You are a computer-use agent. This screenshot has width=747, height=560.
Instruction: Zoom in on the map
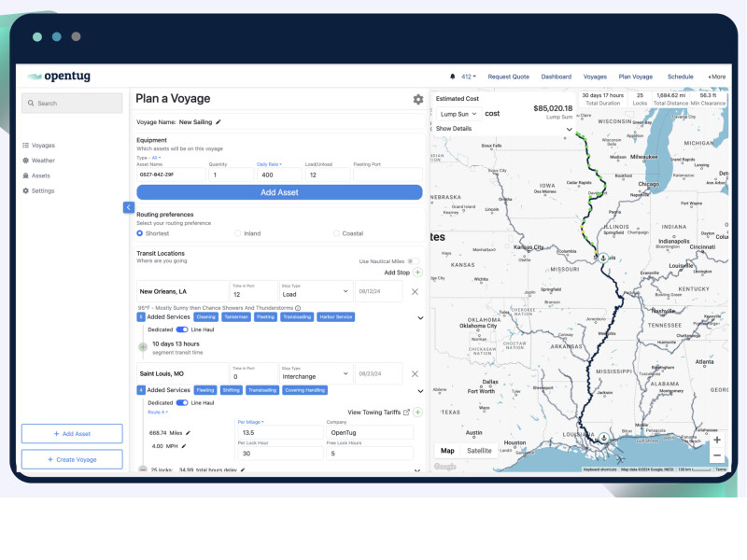point(716,440)
